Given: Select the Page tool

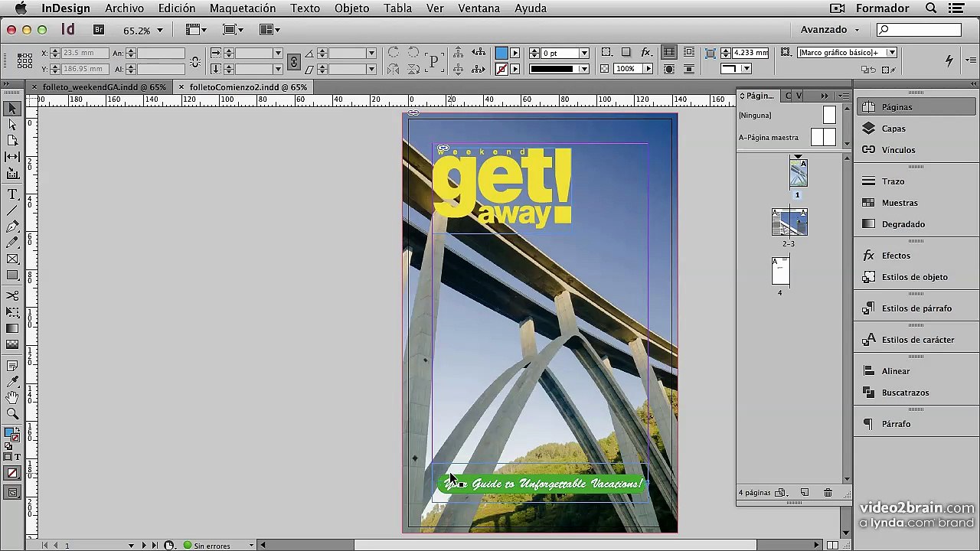Looking at the screenshot, I should click(x=12, y=141).
